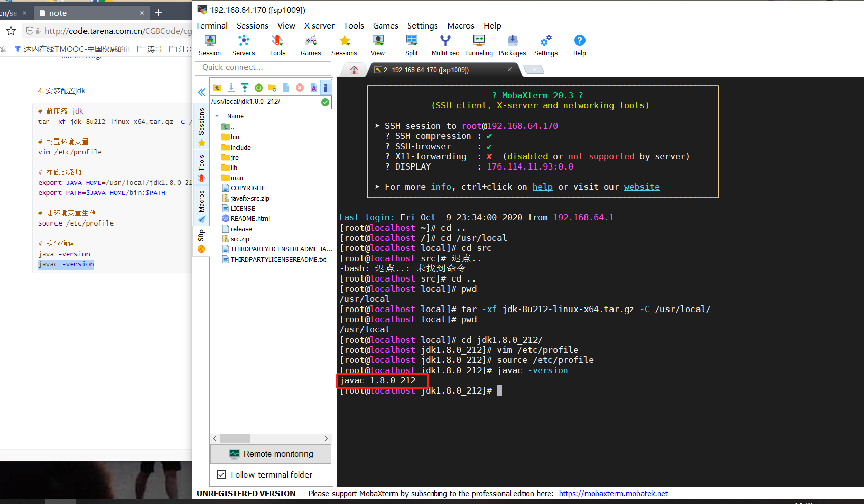Open the Tunneling tool
Viewport: 864px width, 504px height.
479,45
